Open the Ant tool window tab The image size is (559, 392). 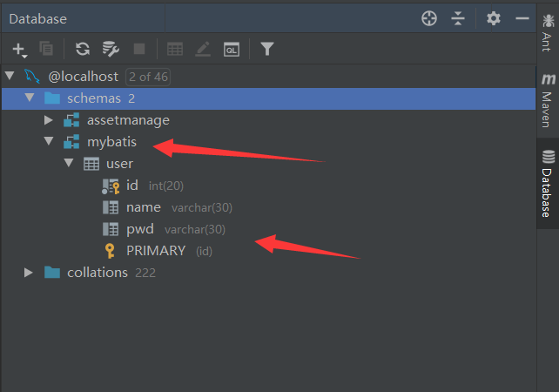coord(548,33)
